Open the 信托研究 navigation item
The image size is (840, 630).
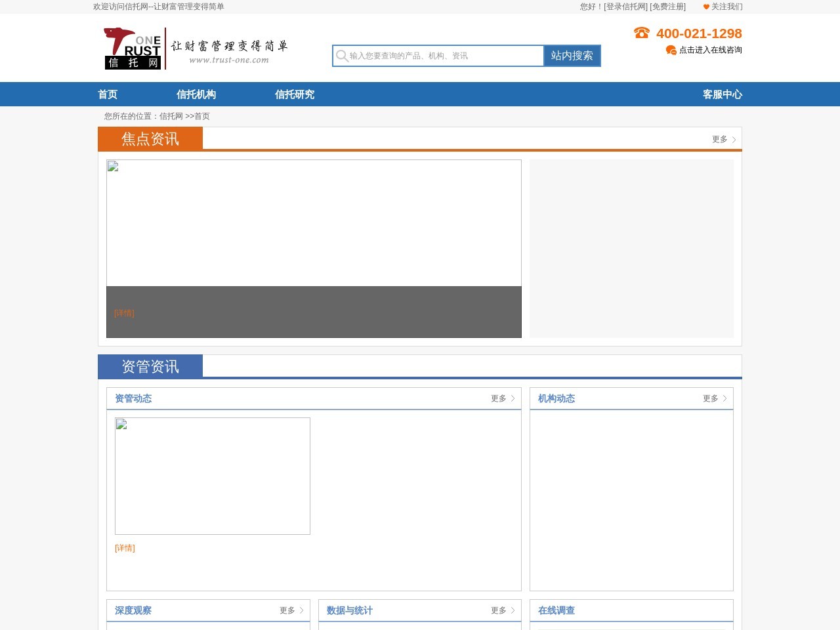[x=295, y=94]
